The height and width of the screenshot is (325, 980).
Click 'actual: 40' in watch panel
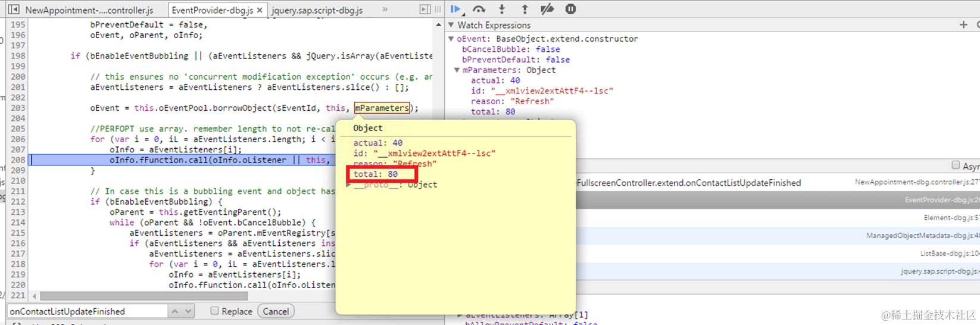495,80
